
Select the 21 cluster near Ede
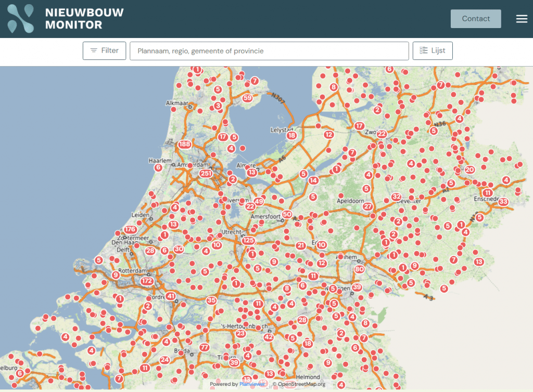pos(300,245)
